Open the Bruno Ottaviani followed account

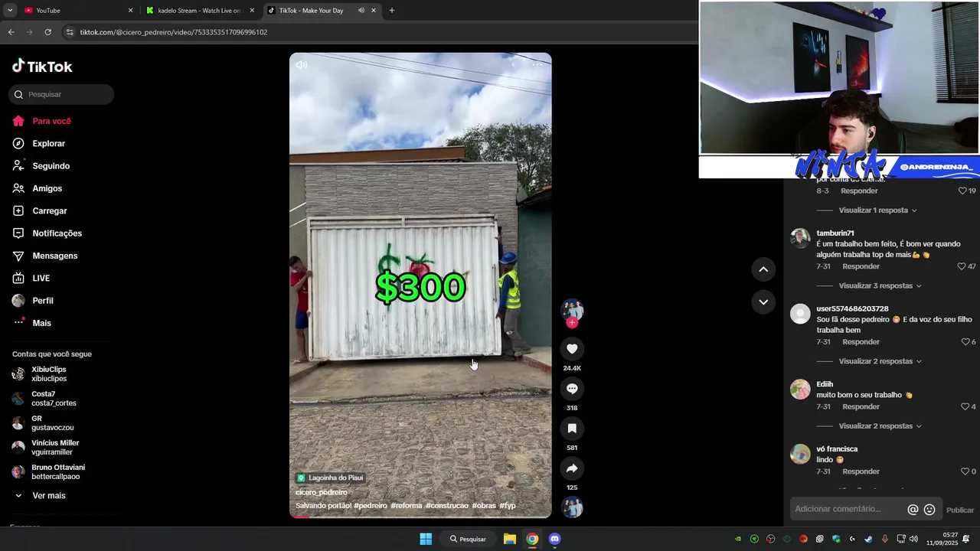click(49, 472)
